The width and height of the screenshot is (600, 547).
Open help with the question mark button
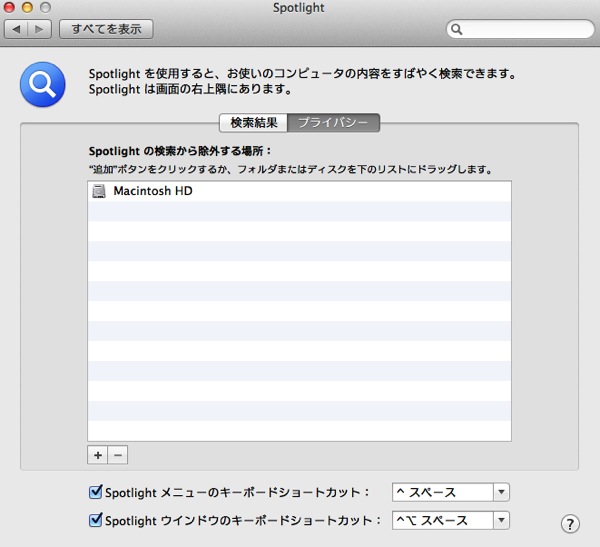(570, 524)
